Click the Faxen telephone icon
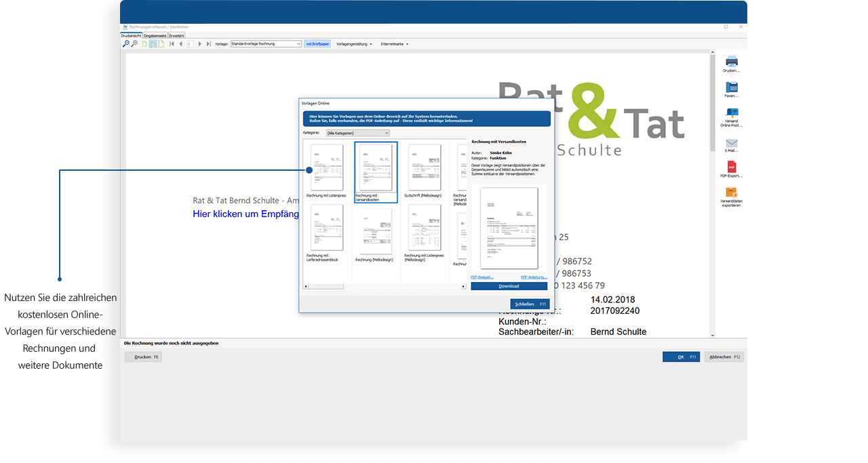 (731, 87)
